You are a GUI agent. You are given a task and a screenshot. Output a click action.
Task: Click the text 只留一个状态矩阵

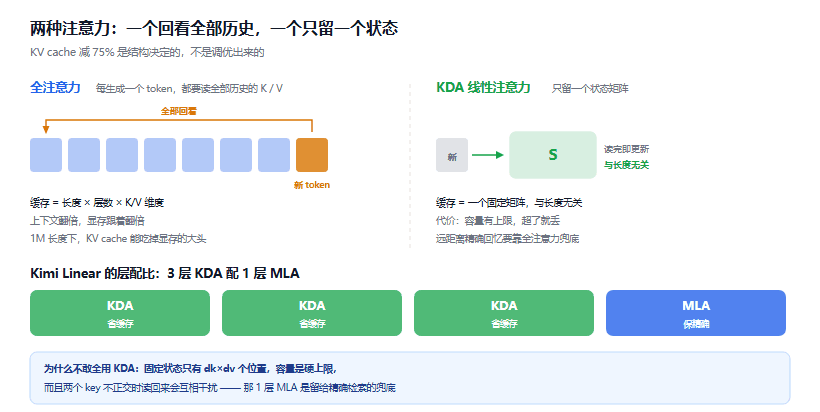click(590, 88)
